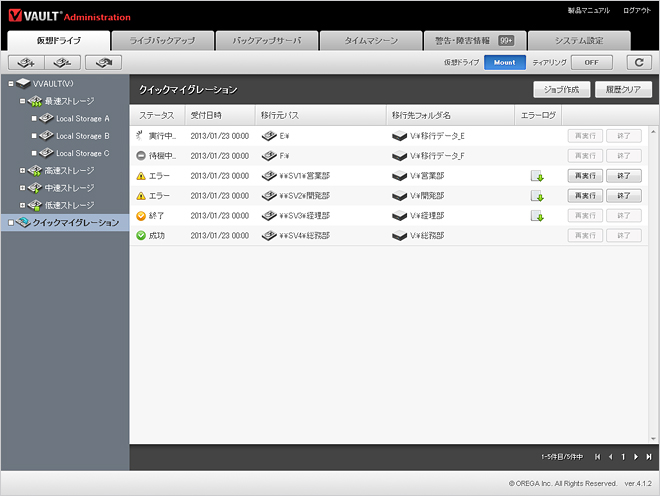660x496 pixels.
Task: Click the 99+ alert count badge
Action: pos(506,40)
